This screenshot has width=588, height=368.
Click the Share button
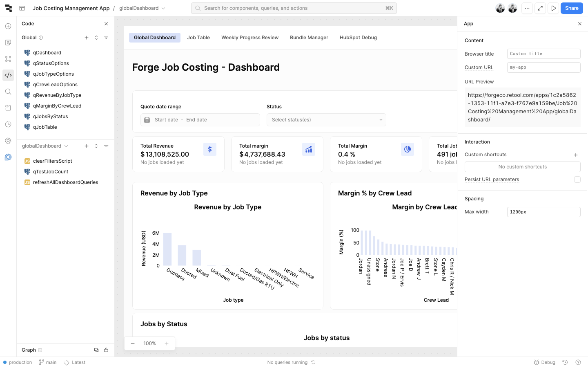(571, 8)
